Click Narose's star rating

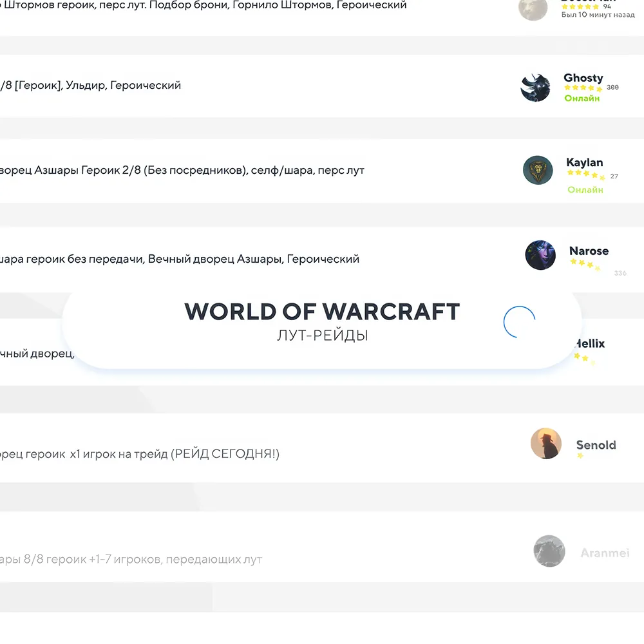click(585, 264)
